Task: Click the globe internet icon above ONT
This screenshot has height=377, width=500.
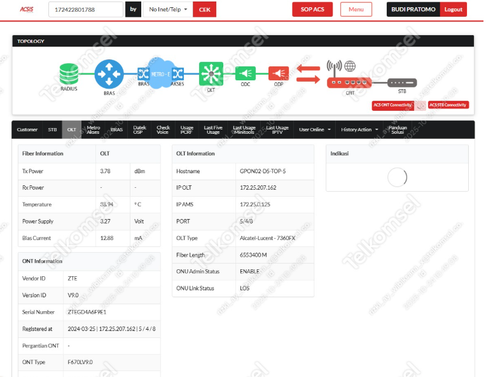Action: (x=350, y=66)
